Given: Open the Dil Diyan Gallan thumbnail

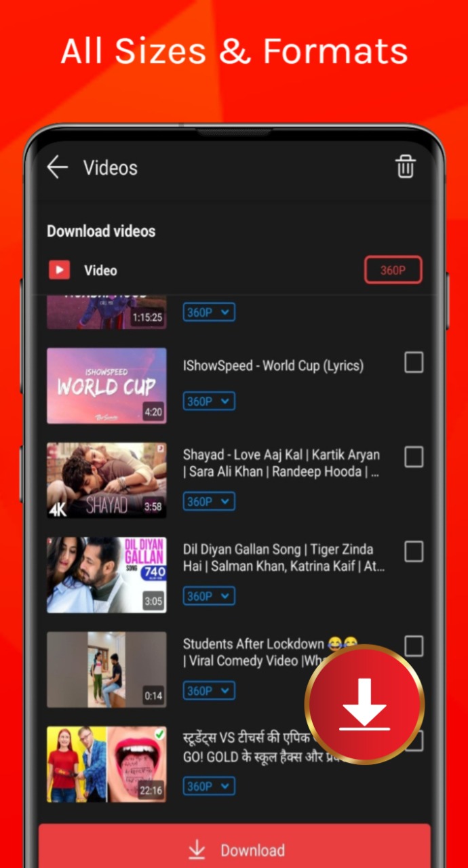Looking at the screenshot, I should pos(106,575).
